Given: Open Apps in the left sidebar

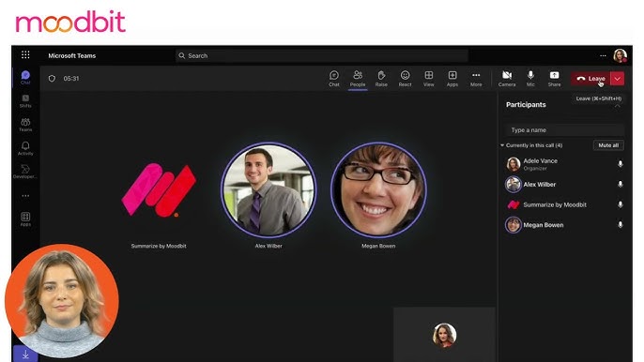Looking at the screenshot, I should [25, 219].
